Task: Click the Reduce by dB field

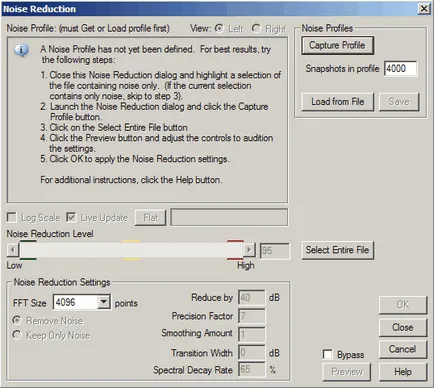Action: pyautogui.click(x=252, y=297)
